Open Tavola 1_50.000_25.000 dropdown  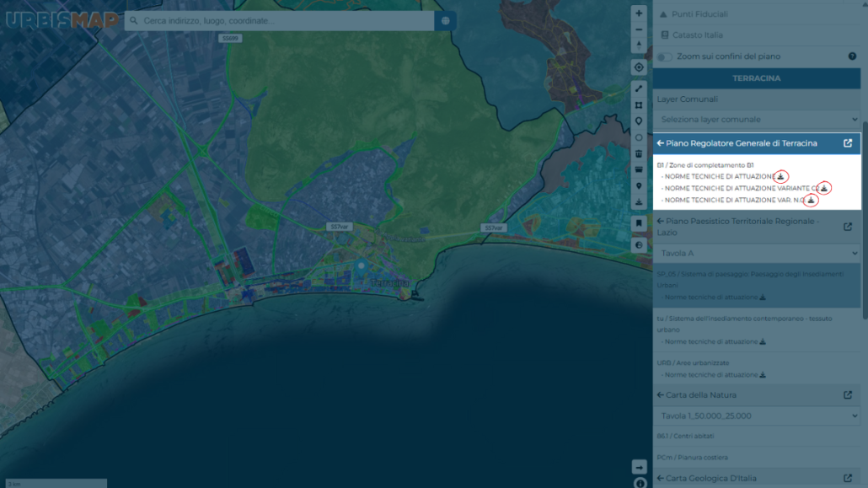[758, 416]
